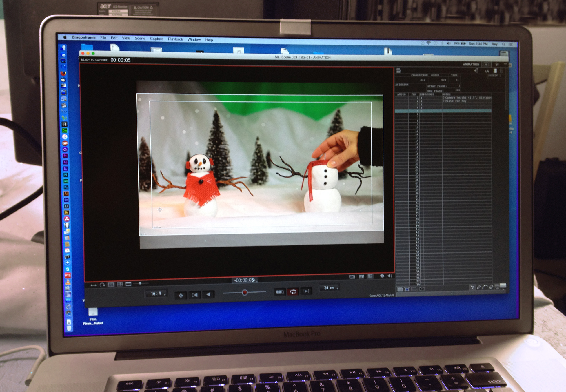
Task: Toggle the grid overlay icon
Action: pyautogui.click(x=120, y=284)
